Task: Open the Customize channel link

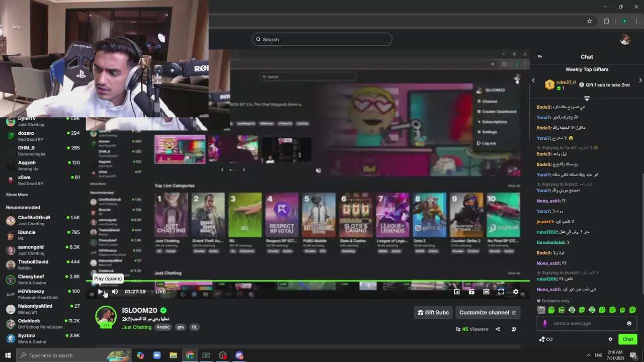Action: 488,313
